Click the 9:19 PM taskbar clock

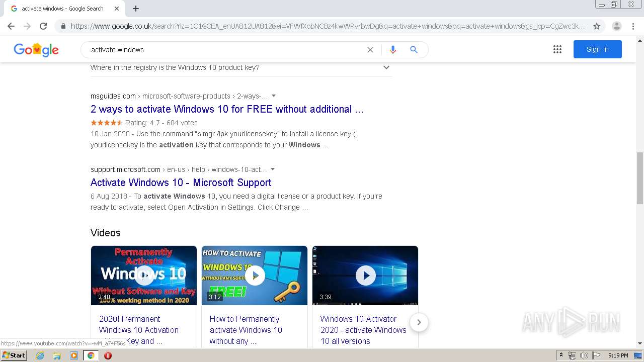coord(618,355)
